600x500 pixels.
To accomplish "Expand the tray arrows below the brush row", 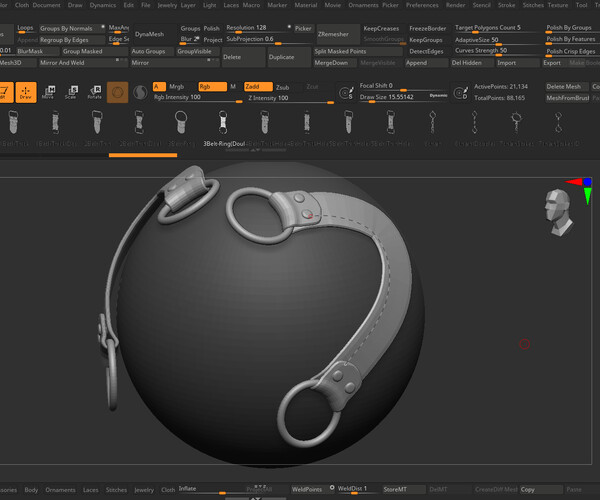I will click(x=255, y=150).
